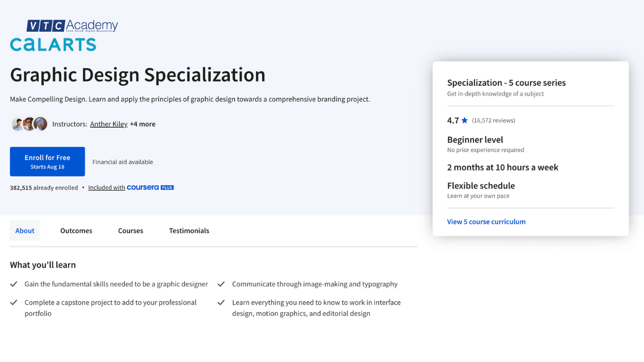Click the checkmark beside capstone project item

pyautogui.click(x=14, y=302)
